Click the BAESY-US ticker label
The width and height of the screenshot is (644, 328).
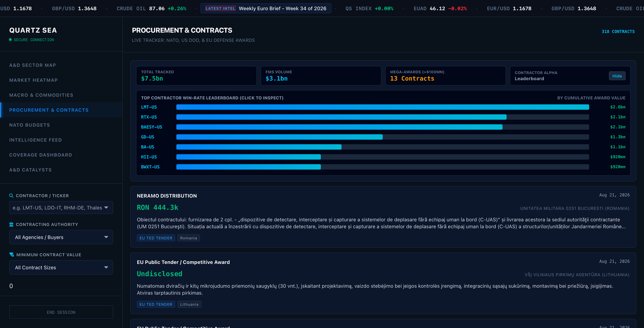click(151, 127)
